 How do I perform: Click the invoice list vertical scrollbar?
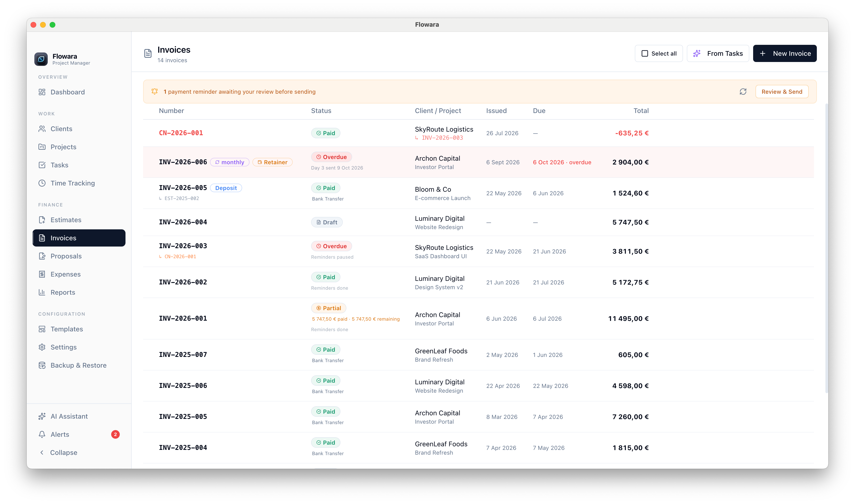[x=826, y=248]
